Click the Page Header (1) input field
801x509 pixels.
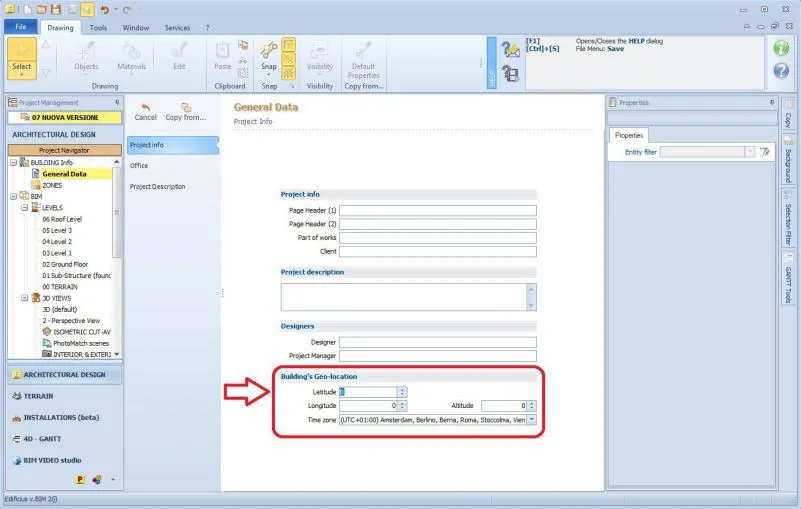(438, 211)
